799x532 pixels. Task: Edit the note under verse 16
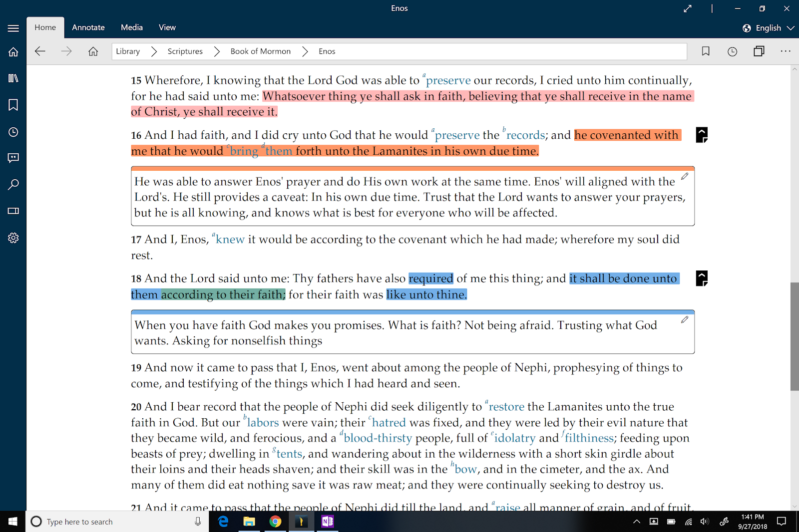point(685,176)
